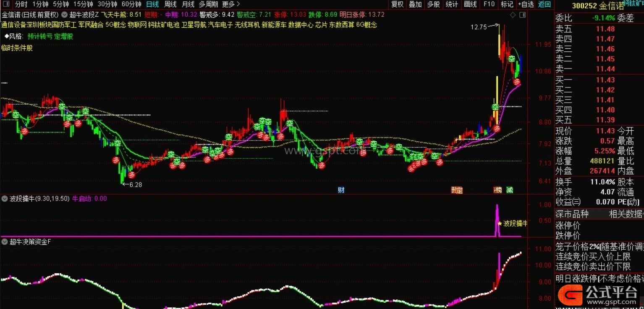Open the F10 company info
The width and height of the screenshot is (644, 309).
click(x=489, y=4)
